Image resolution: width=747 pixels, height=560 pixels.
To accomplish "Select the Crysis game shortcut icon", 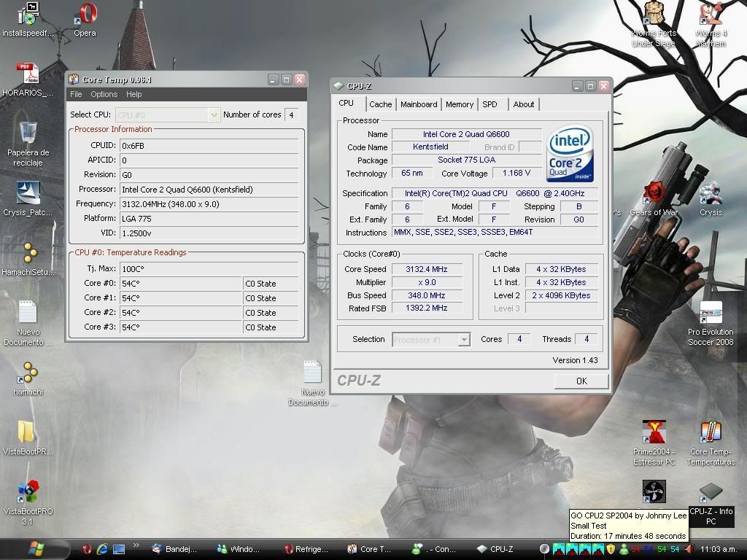I will pyautogui.click(x=711, y=199).
